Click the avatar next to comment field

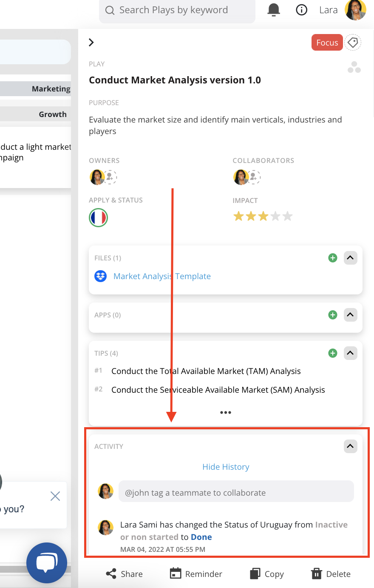(105, 491)
